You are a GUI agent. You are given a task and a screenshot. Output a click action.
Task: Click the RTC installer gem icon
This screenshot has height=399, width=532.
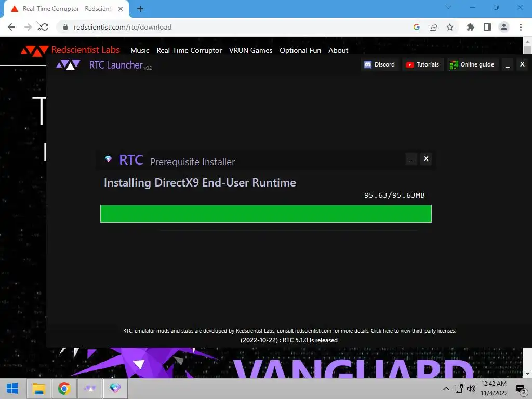[108, 159]
